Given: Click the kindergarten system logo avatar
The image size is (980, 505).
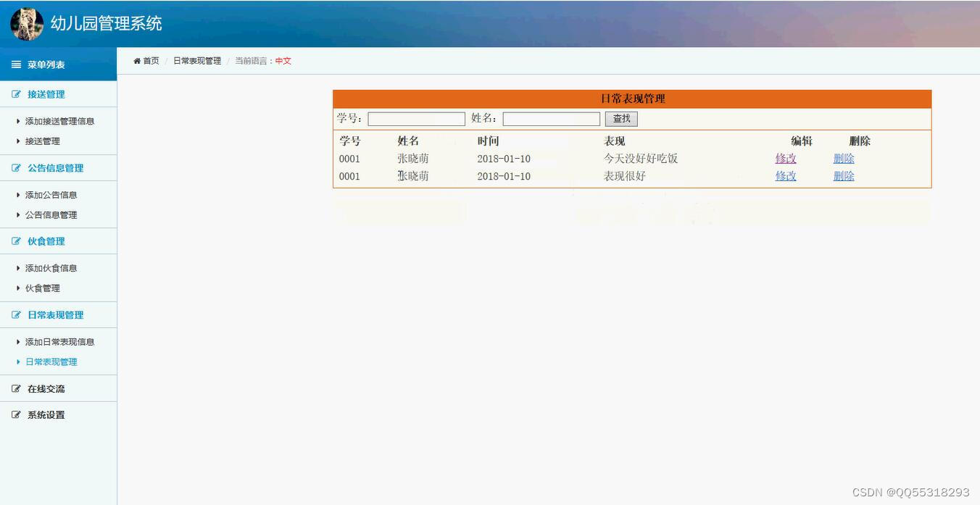Looking at the screenshot, I should 27,24.
